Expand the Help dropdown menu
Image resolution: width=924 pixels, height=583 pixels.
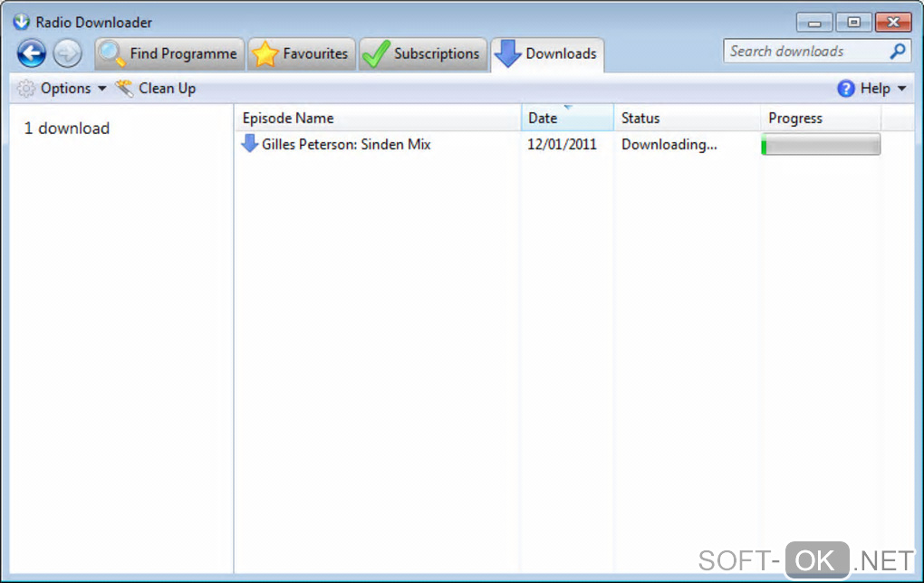point(871,89)
